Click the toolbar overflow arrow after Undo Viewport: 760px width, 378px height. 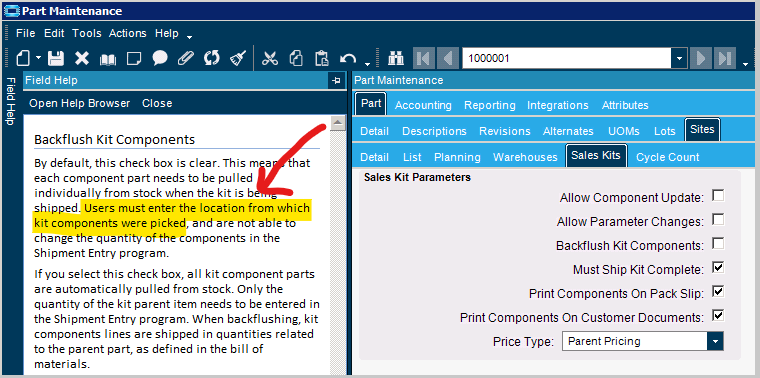367,63
